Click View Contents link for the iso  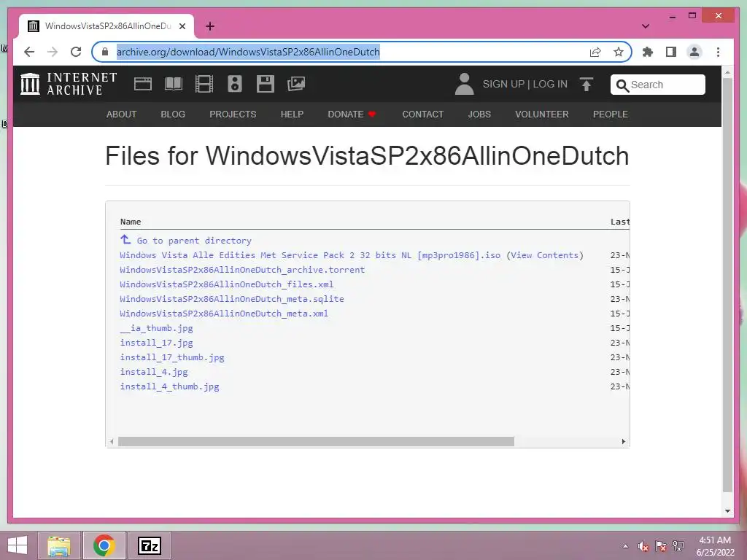(544, 255)
